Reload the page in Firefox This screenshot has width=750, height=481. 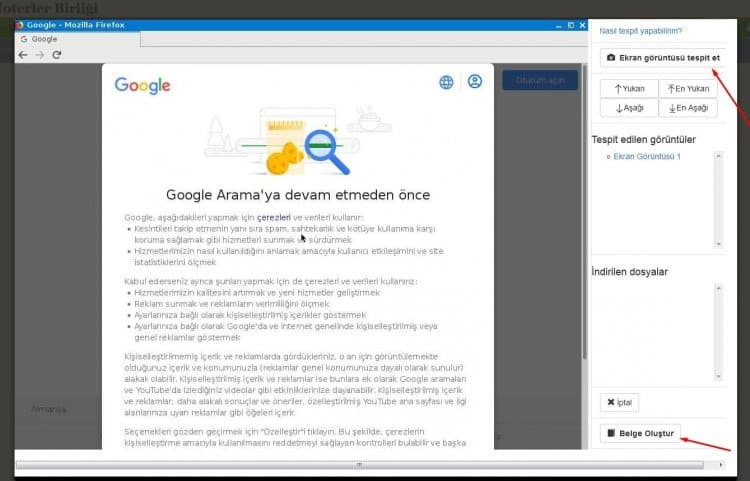point(57,55)
